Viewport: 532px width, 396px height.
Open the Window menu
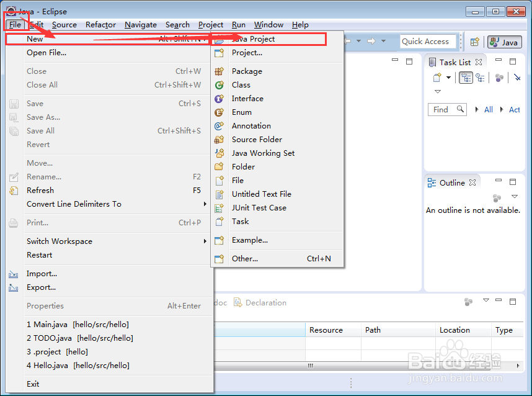(x=268, y=25)
